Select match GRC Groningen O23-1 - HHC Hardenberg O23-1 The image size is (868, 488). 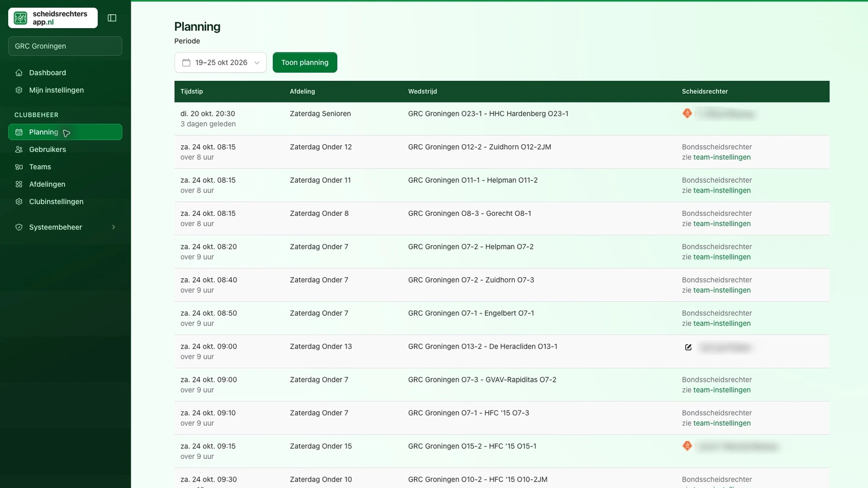[x=488, y=114]
